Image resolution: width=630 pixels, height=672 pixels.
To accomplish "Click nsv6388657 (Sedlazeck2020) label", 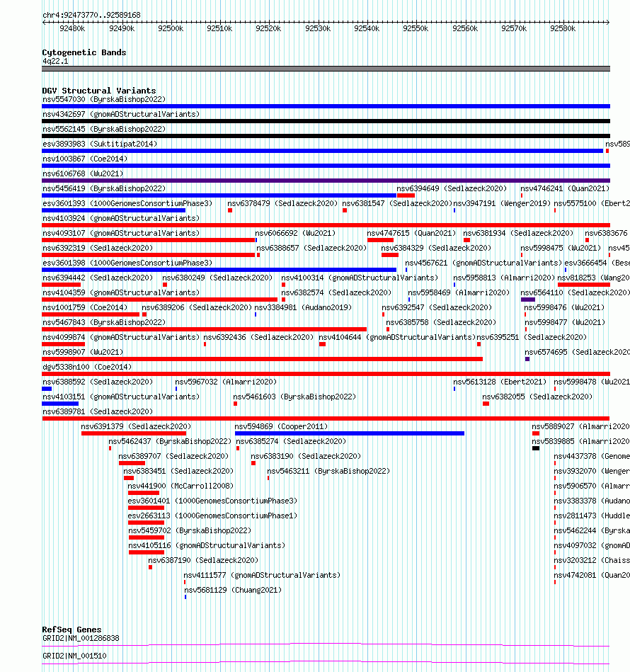I will [311, 248].
